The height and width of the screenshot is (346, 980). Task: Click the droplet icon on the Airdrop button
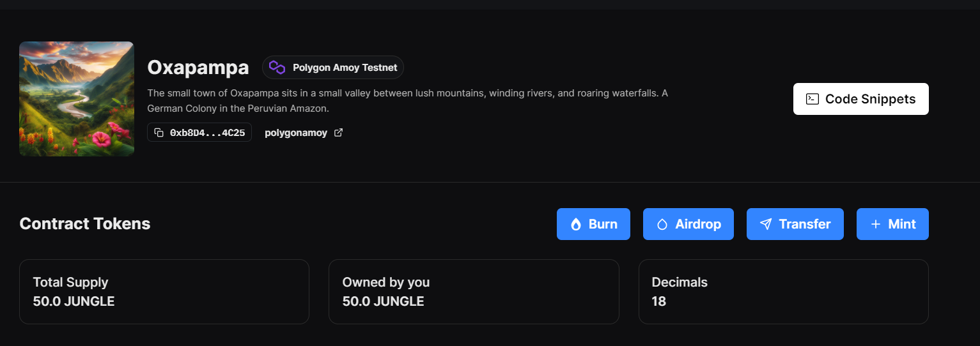662,225
